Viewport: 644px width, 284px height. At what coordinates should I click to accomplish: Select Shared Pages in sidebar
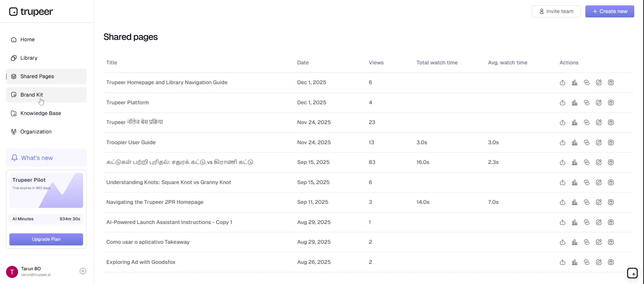tap(46, 77)
